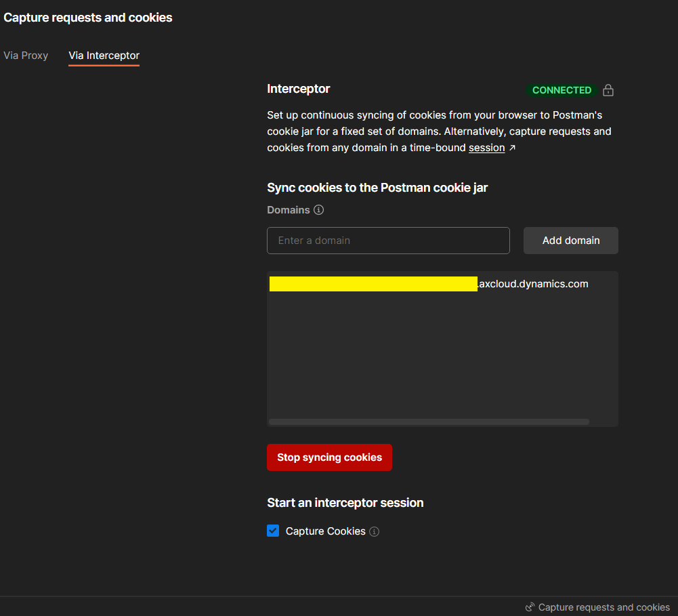Click the Interceptor heading
The width and height of the screenshot is (678, 616).
[298, 89]
